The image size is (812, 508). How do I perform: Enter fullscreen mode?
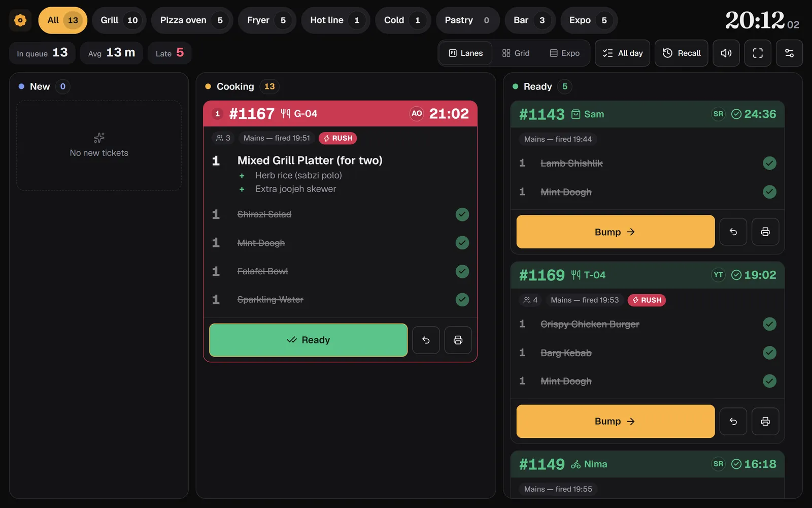click(x=758, y=53)
